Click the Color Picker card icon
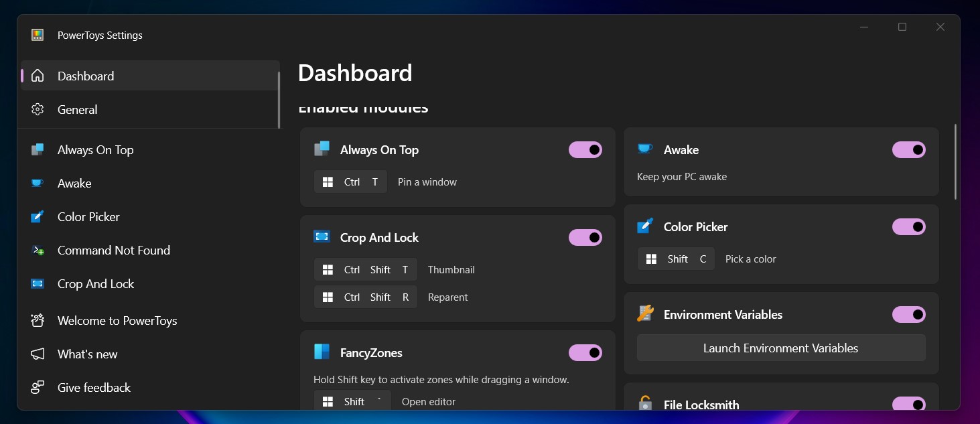The width and height of the screenshot is (980, 424). 645,226
